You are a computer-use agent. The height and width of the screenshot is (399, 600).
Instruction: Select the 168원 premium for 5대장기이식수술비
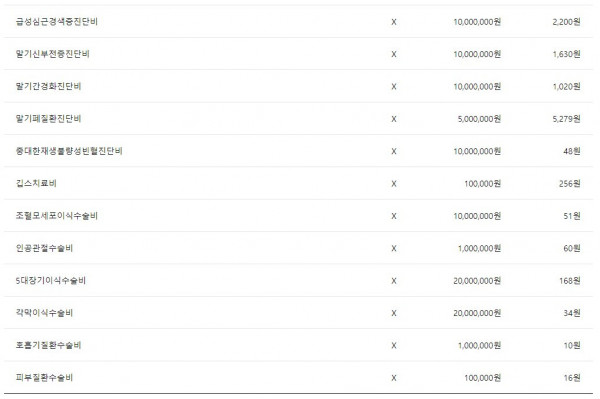click(x=569, y=281)
